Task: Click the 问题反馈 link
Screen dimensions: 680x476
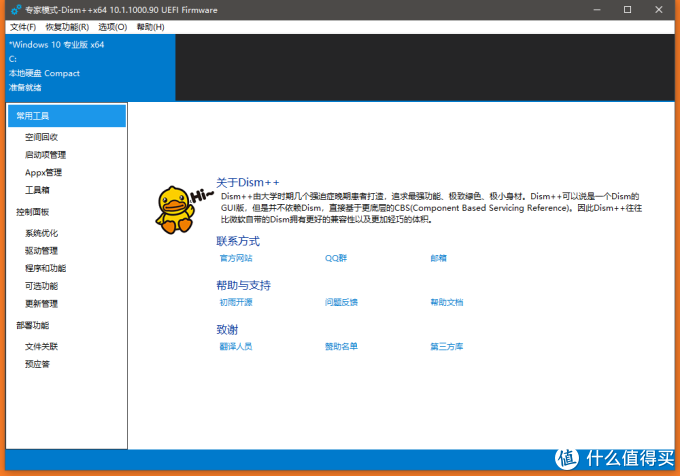Action: click(x=341, y=303)
